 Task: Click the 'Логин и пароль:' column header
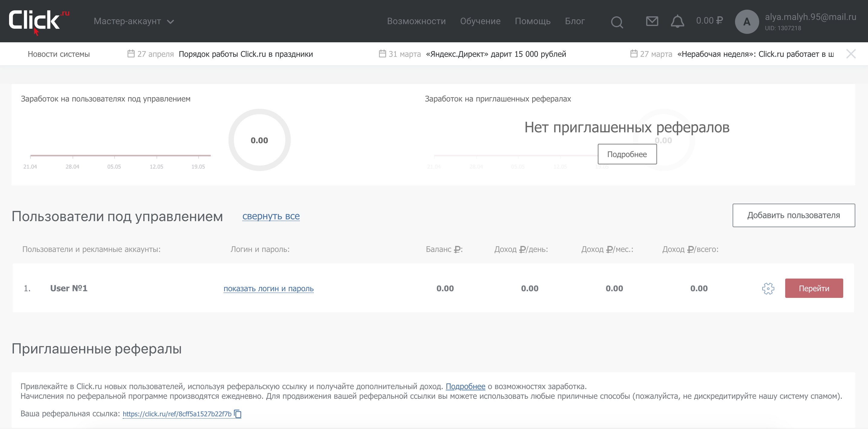coord(260,250)
